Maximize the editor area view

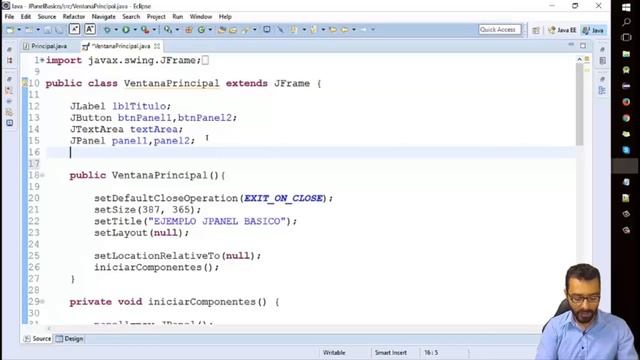click(583, 45)
